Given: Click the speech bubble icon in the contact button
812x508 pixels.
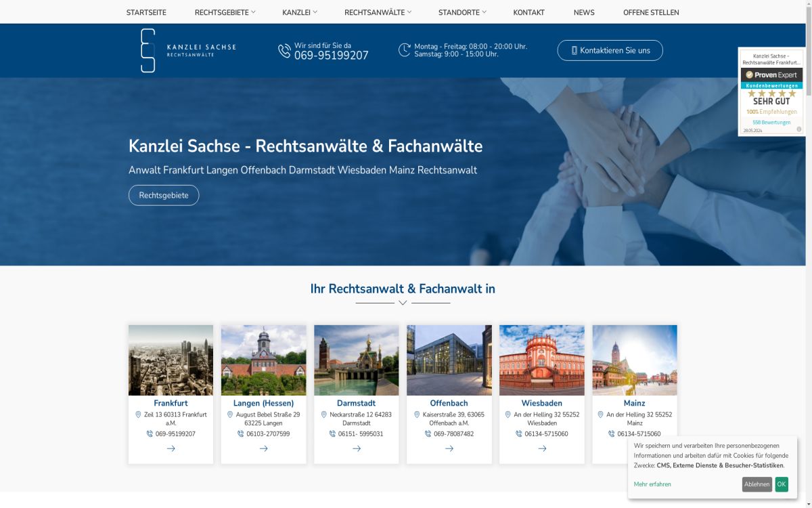Looking at the screenshot, I should tap(575, 49).
